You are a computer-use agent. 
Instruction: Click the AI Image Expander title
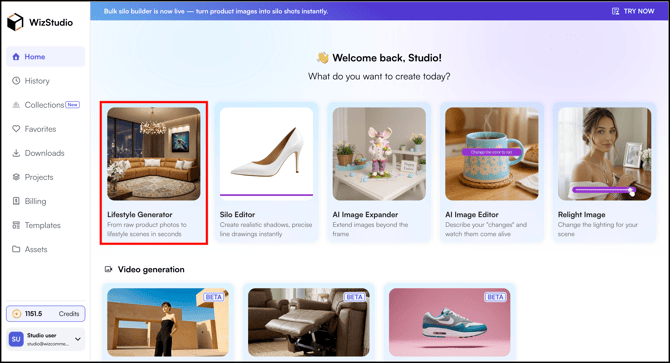click(x=365, y=214)
